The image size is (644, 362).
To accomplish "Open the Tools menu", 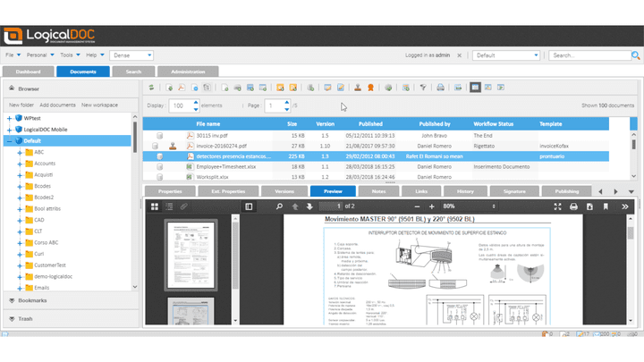I will [x=68, y=55].
